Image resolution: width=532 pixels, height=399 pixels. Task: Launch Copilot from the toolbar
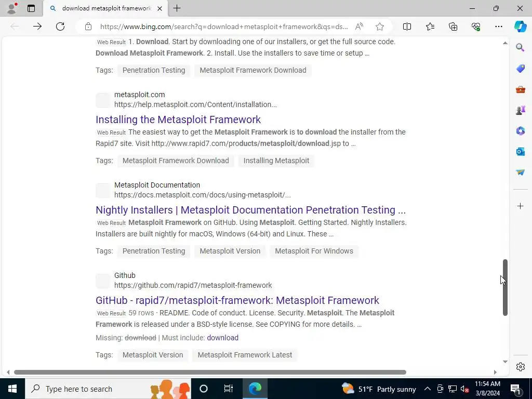[x=520, y=26]
